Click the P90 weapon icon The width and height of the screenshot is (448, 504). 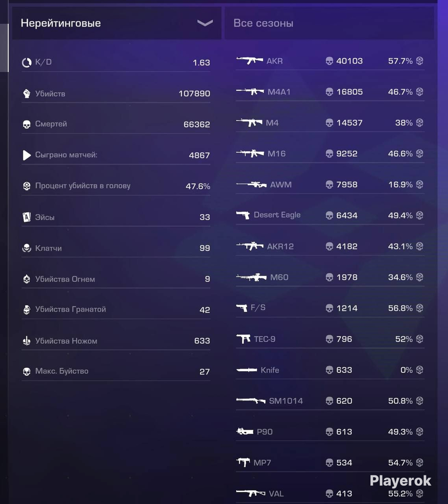[x=245, y=431]
